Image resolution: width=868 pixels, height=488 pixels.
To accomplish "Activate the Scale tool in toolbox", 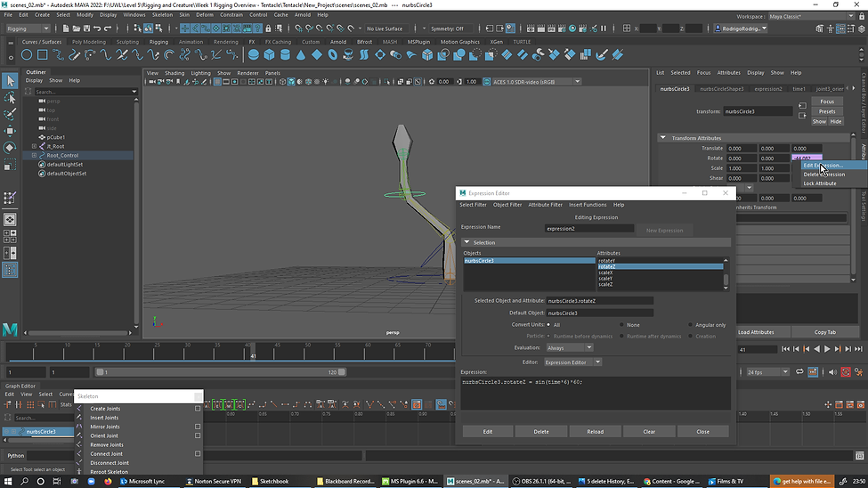I will coord(10,165).
